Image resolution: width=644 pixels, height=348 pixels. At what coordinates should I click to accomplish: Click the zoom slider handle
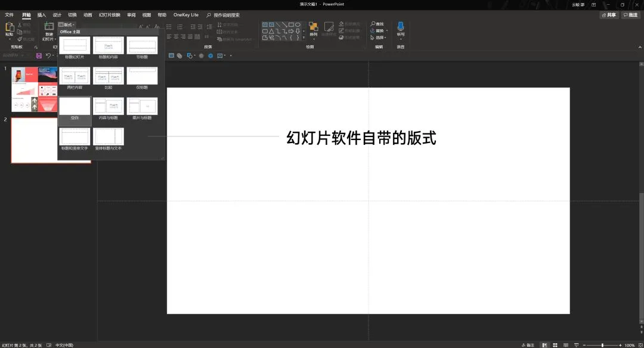click(x=602, y=345)
